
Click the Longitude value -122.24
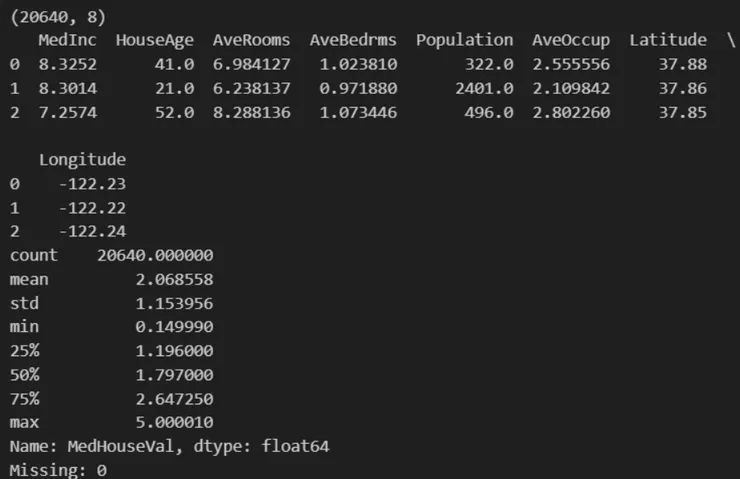92,232
